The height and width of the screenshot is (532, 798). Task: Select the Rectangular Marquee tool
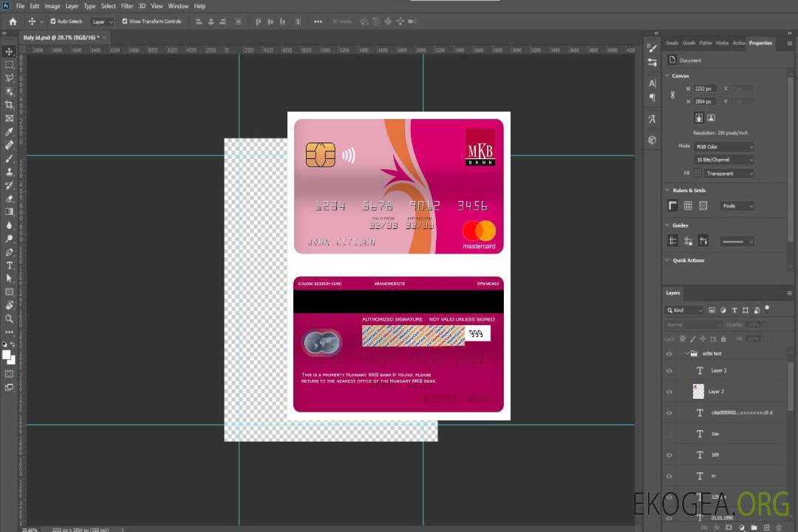click(x=9, y=65)
